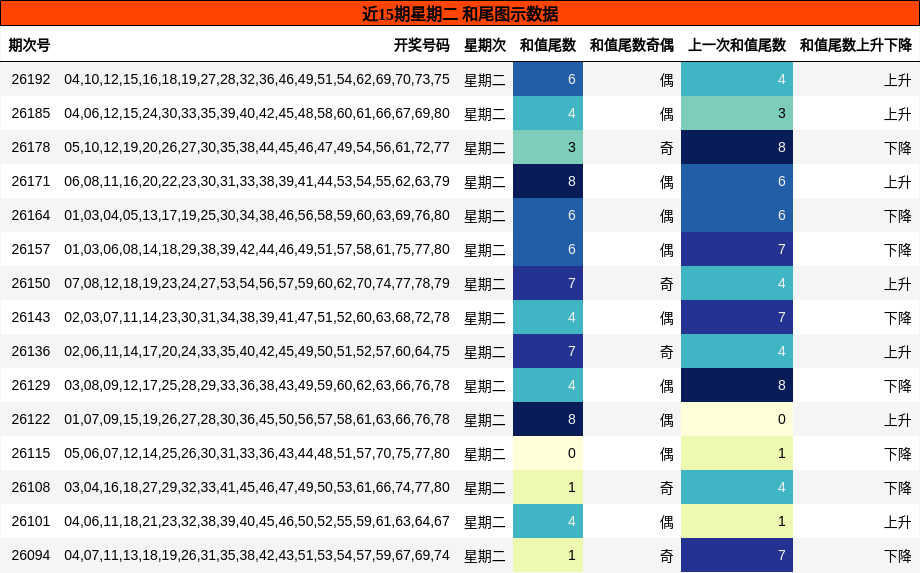Click the 奇 parity cell in row 26094
Image resolution: width=920 pixels, height=573 pixels.
pyautogui.click(x=667, y=556)
